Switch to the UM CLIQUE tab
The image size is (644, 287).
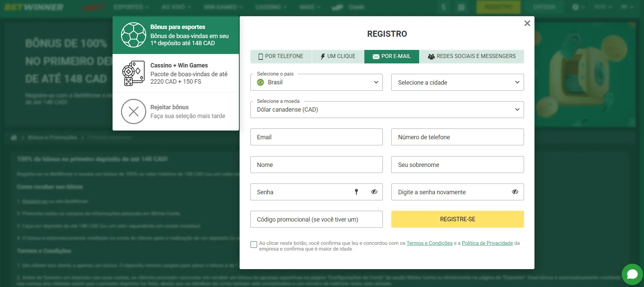338,56
